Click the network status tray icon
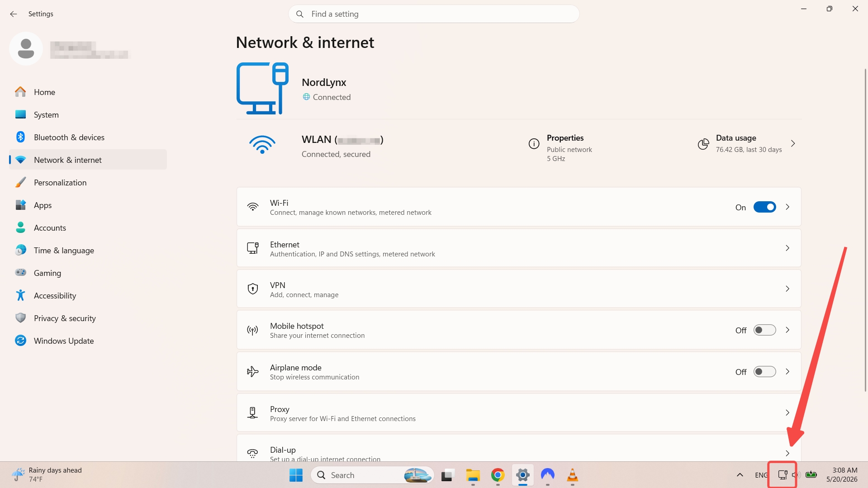The image size is (868, 488). pyautogui.click(x=783, y=475)
